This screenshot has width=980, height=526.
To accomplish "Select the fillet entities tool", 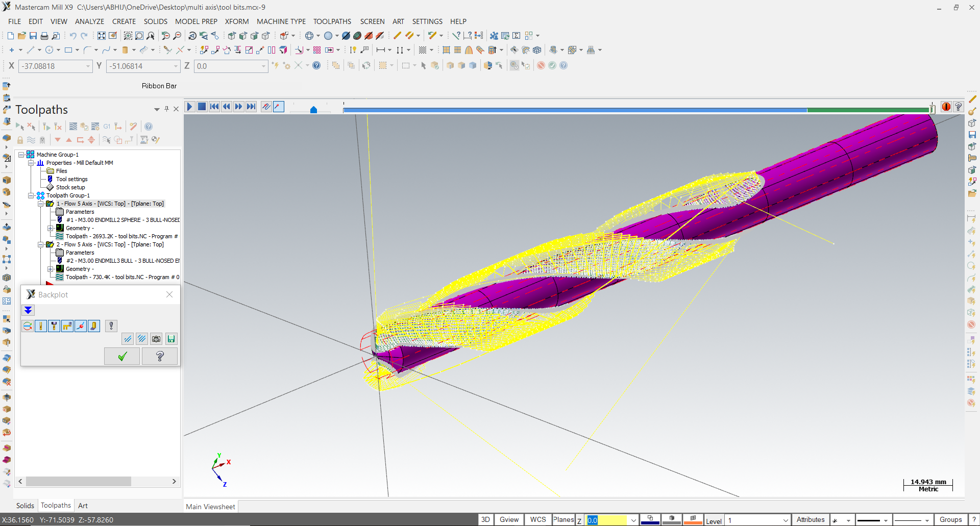I will (87, 50).
